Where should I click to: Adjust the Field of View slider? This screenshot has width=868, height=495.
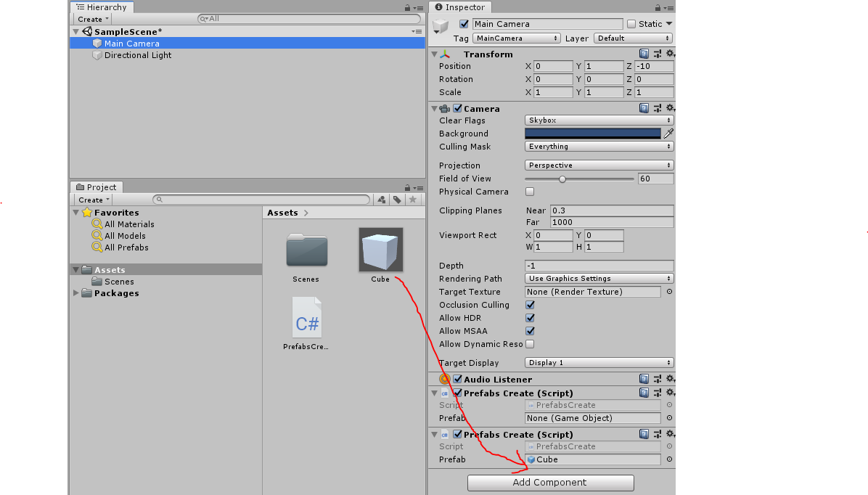[563, 179]
